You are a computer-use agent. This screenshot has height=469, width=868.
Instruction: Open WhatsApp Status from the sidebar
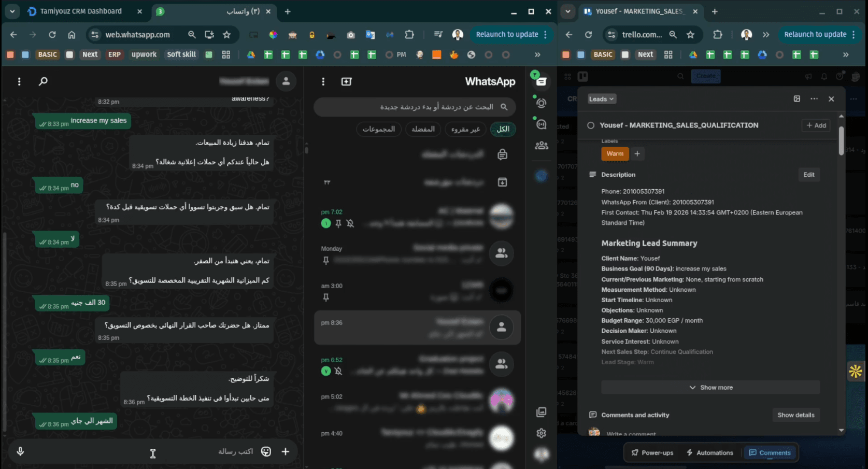(x=542, y=103)
